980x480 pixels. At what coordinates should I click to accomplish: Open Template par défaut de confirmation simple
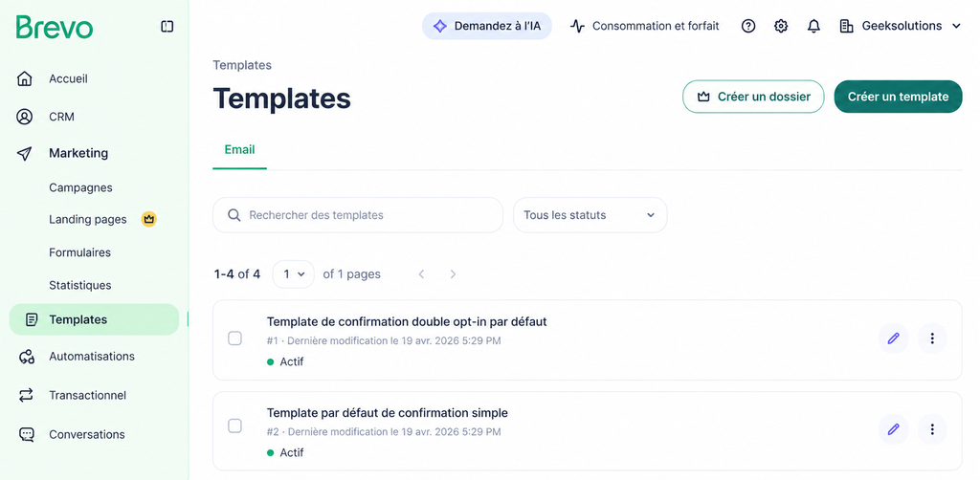(x=388, y=412)
